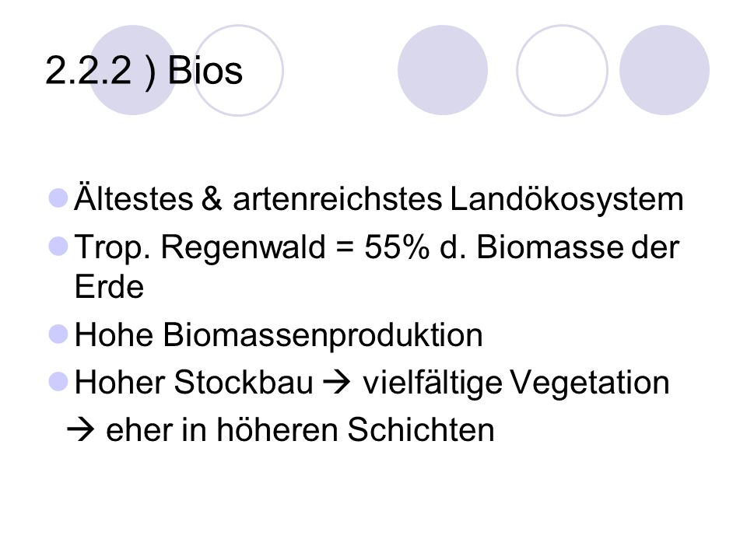747x560 pixels.
Task: Click the middle filled lavender circle in header
Action: click(443, 70)
